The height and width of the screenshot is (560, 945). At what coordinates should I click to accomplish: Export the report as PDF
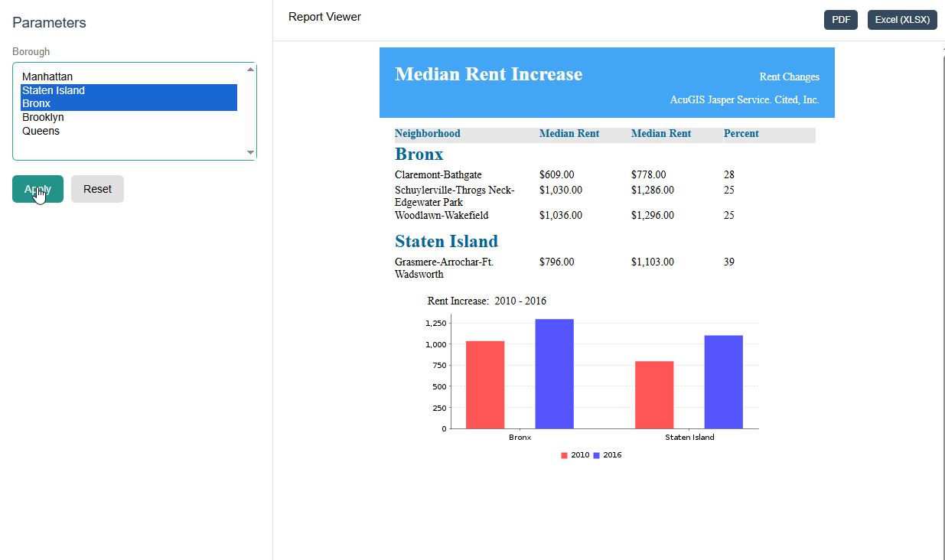click(841, 20)
